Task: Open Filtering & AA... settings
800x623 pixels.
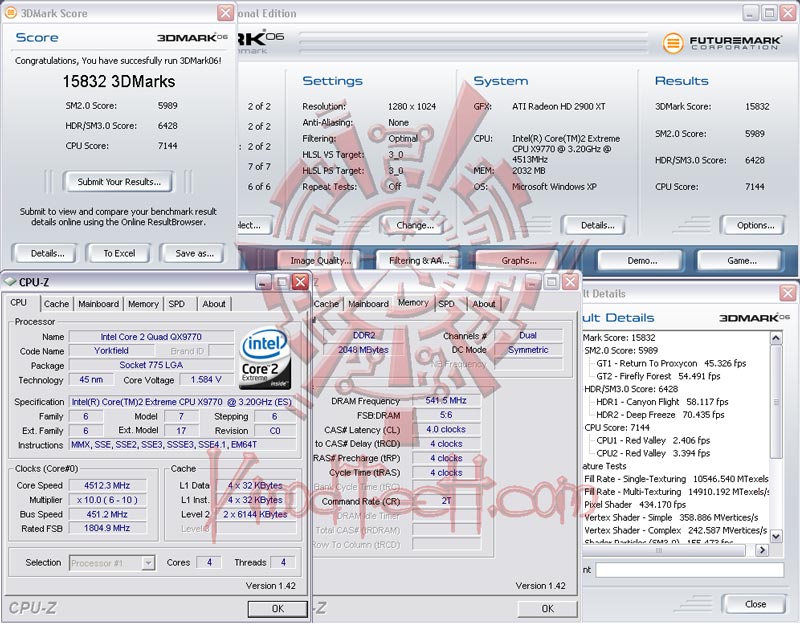Action: tap(419, 260)
